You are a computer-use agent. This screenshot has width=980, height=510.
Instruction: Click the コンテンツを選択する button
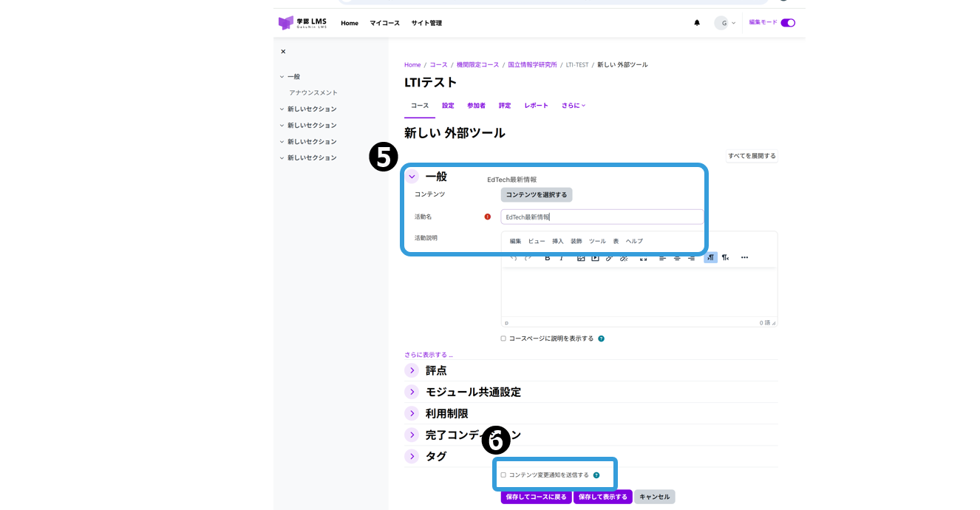[537, 195]
